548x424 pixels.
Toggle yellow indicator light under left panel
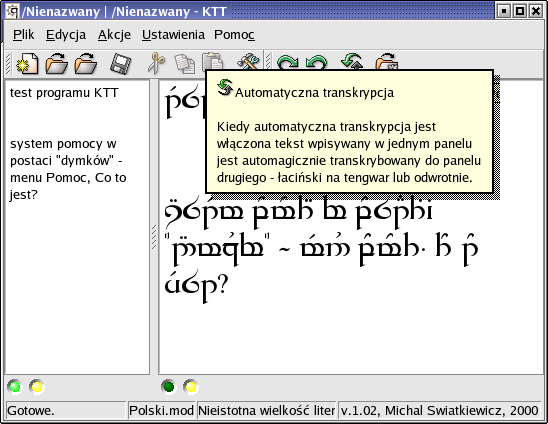point(37,387)
